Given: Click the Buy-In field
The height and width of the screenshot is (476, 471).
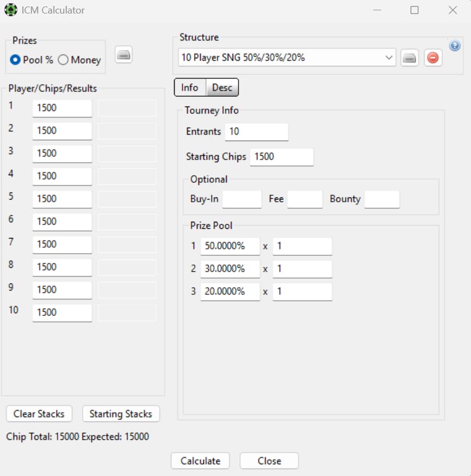Looking at the screenshot, I should point(242,199).
